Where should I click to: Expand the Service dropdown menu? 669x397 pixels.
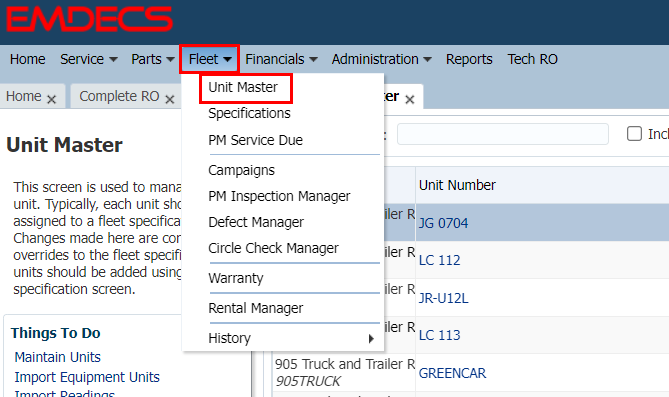coord(89,59)
